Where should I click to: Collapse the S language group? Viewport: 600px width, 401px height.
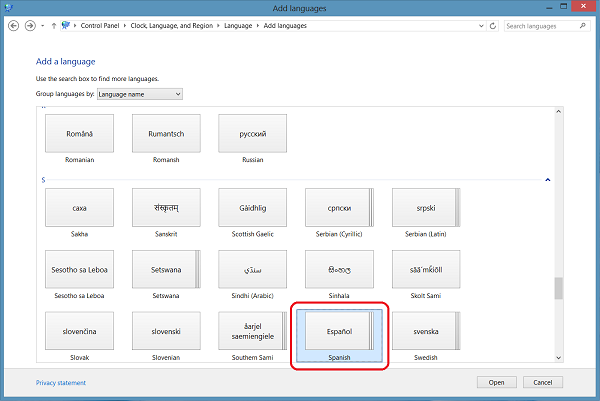[548, 180]
